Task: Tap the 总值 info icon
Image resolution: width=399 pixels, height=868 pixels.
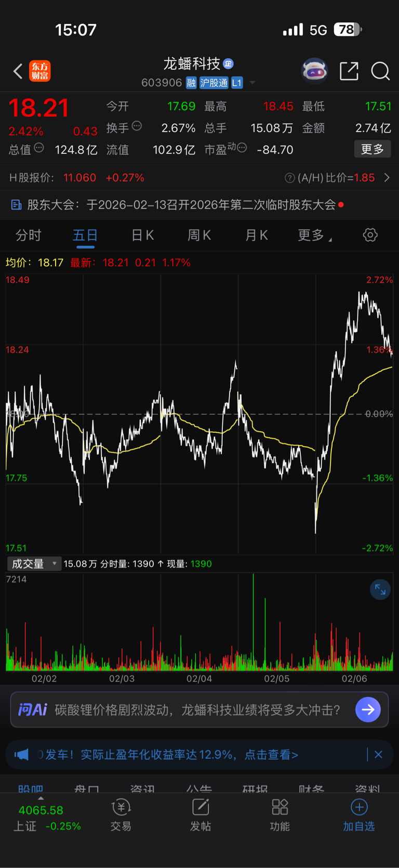Action: tap(39, 148)
